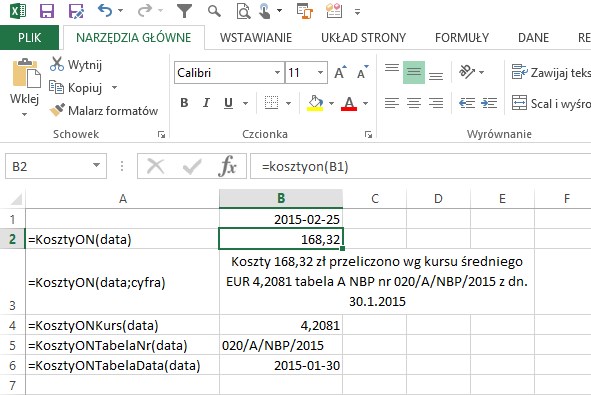Open the borders dropdown arrow
This screenshot has width=591, height=395.
(288, 103)
